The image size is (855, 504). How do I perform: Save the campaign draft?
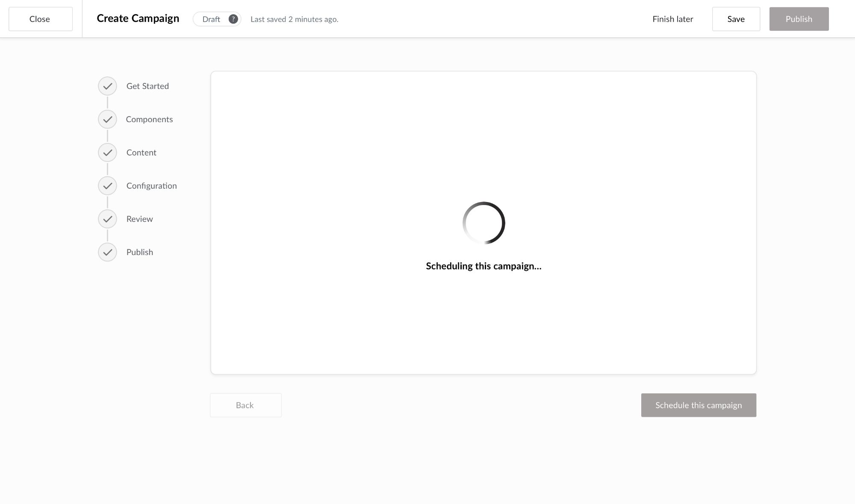click(736, 19)
